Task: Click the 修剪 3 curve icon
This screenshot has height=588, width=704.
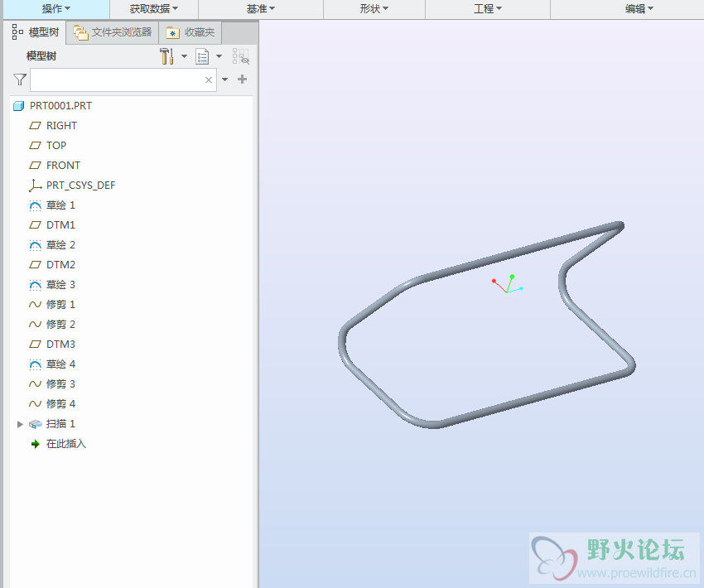Action: [x=35, y=383]
